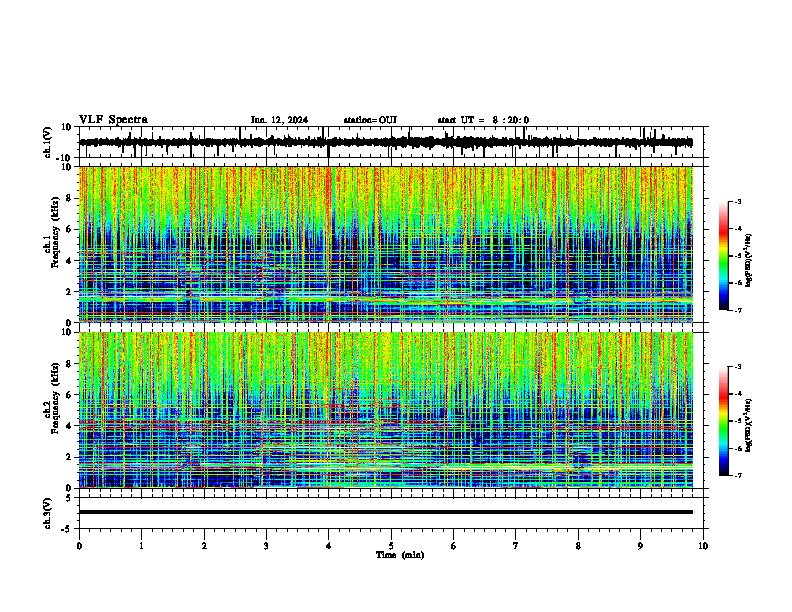The width and height of the screenshot is (792, 612).
Task: Click the "-6" label on ch.2 color scale
Action: coord(738,448)
